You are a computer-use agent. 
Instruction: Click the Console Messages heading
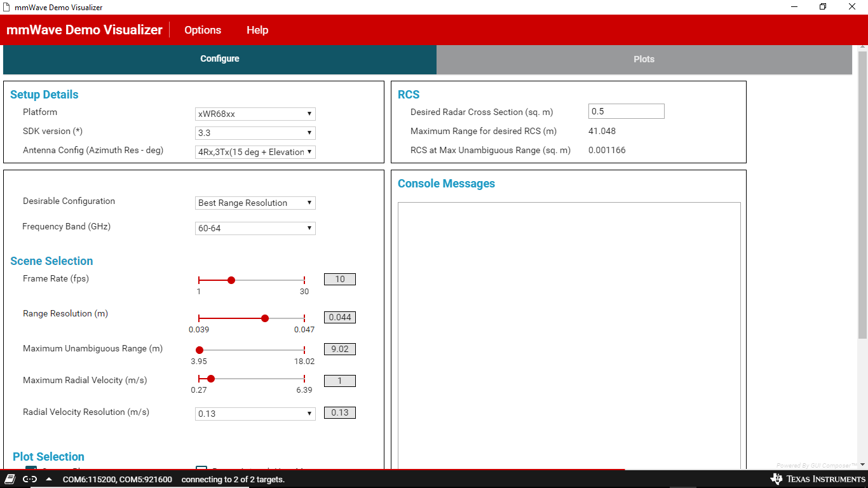tap(446, 184)
